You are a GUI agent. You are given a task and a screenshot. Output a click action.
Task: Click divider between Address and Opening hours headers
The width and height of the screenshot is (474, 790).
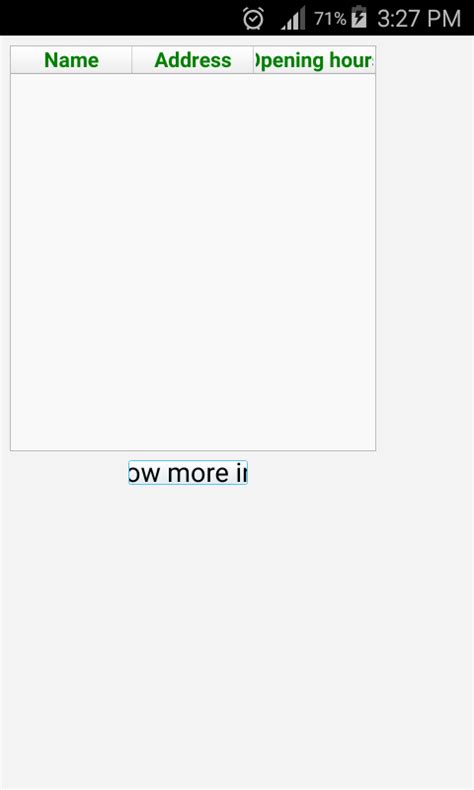click(x=253, y=60)
